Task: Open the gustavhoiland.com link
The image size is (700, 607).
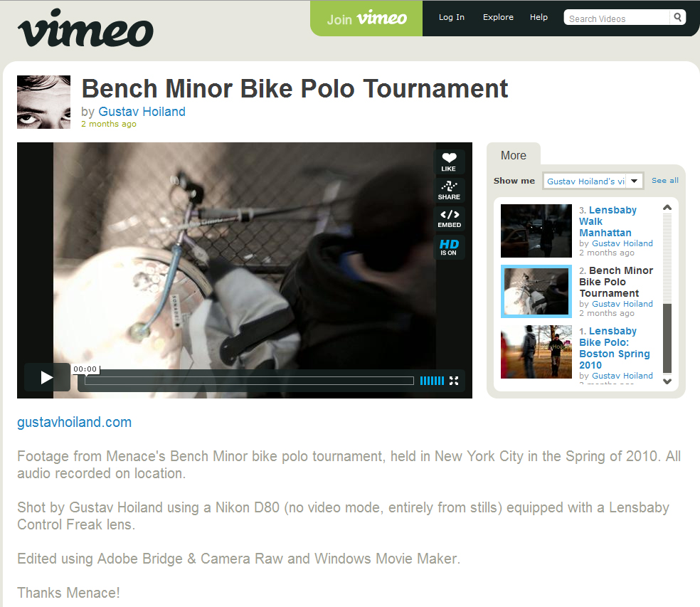Action: [x=74, y=422]
